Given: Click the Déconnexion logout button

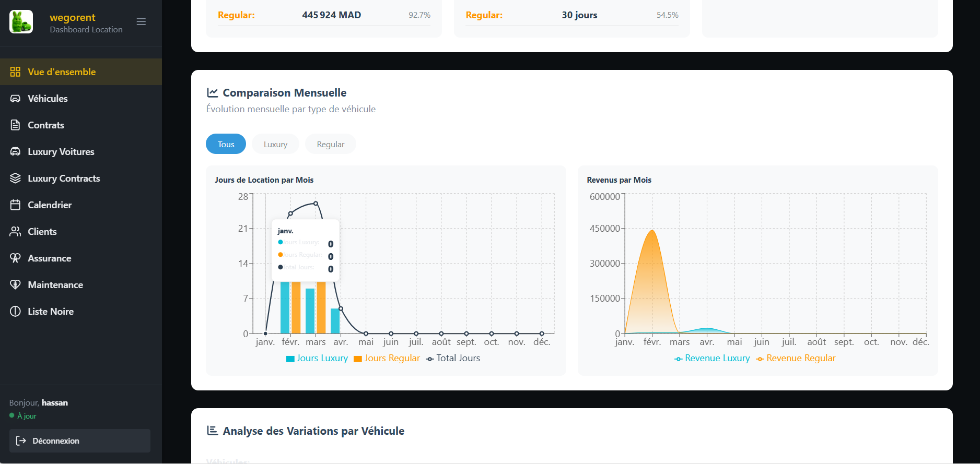Looking at the screenshot, I should coord(80,441).
